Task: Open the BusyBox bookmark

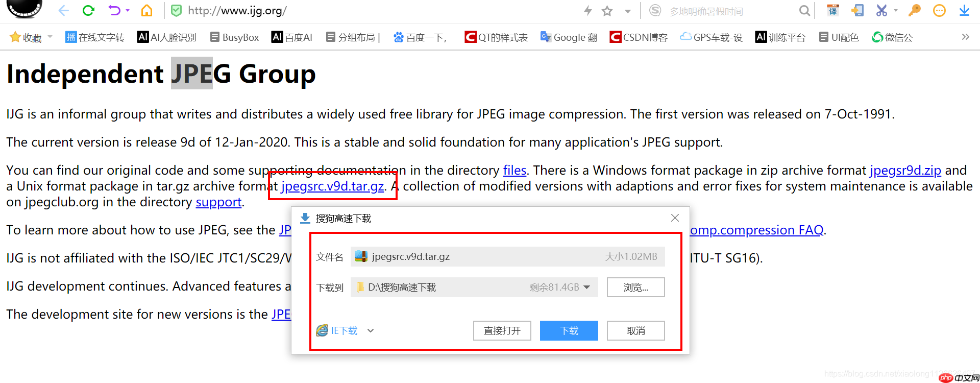Action: tap(234, 37)
